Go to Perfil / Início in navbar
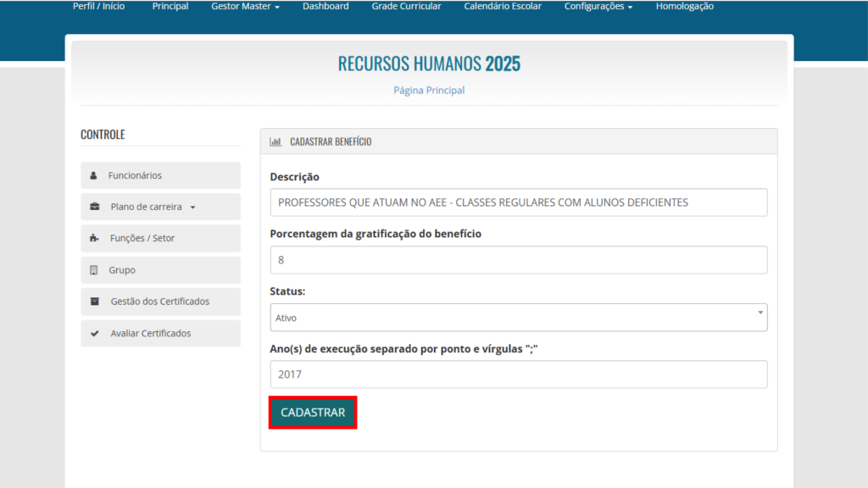Screen dimensions: 868x488 click(x=98, y=6)
